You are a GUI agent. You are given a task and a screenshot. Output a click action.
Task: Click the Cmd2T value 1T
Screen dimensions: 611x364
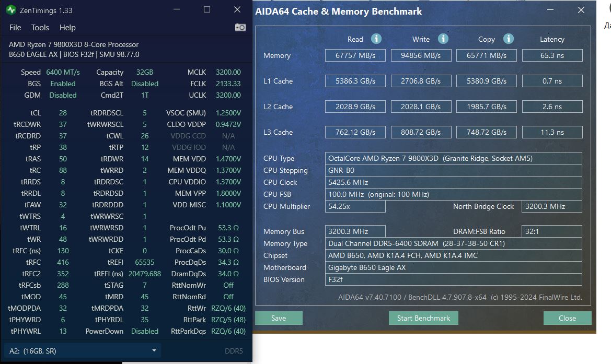pos(145,95)
